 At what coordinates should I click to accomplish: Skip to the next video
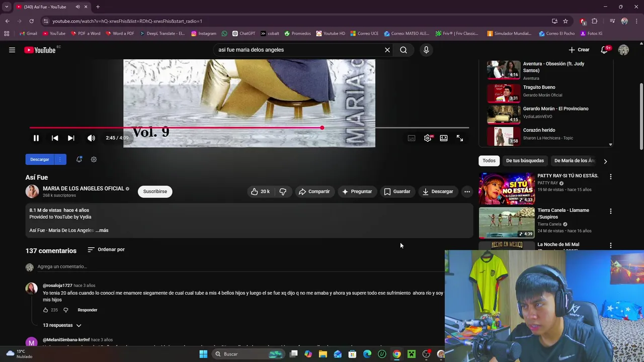(71, 138)
